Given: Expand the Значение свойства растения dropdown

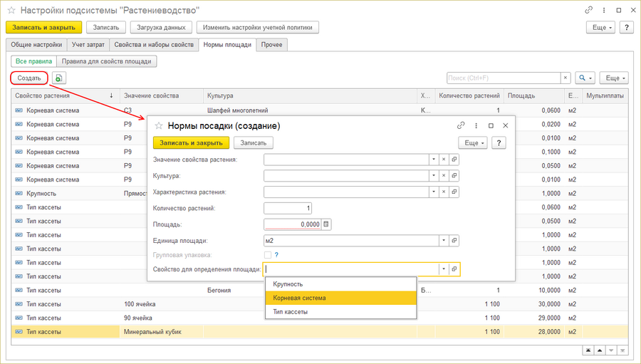Looking at the screenshot, I should (433, 160).
